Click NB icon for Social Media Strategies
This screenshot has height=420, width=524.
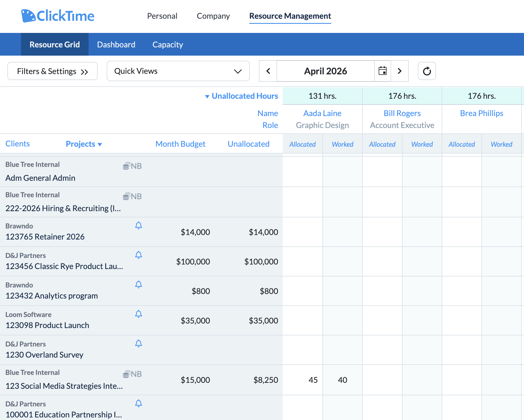(132, 374)
